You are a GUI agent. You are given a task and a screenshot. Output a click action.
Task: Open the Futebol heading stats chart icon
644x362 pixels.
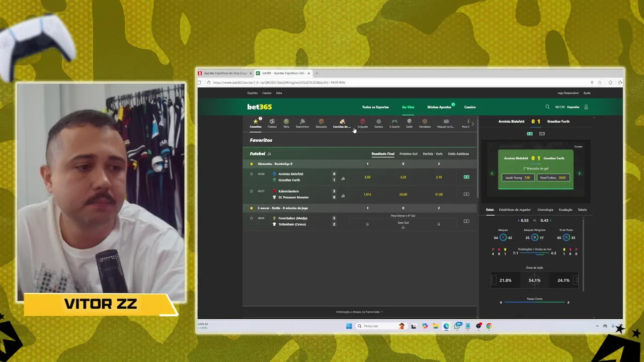click(269, 154)
